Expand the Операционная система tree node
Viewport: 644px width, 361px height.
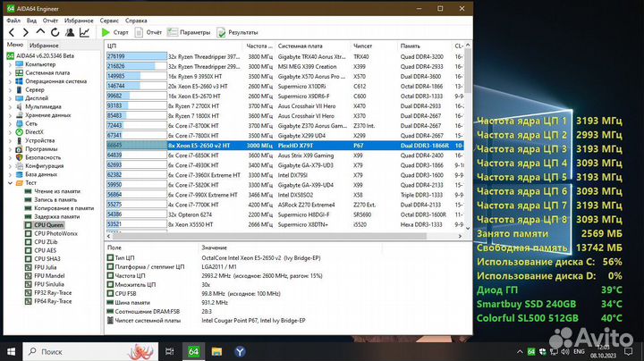[x=10, y=81]
